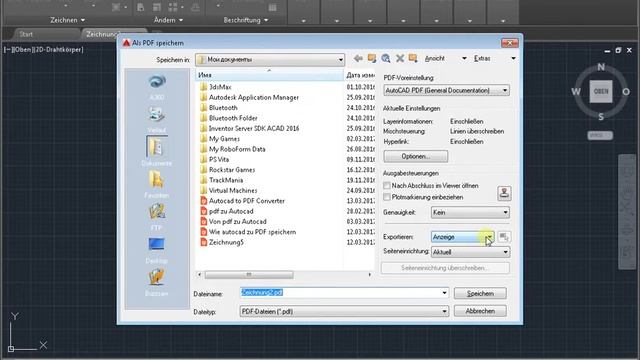Expand the Beschriftung ribbon panel

[x=246, y=20]
